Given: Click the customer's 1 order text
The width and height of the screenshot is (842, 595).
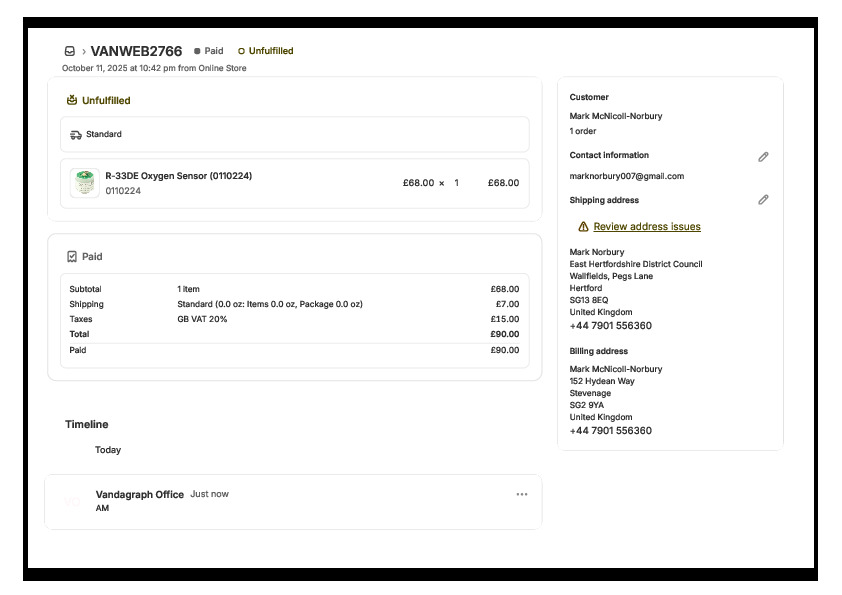Looking at the screenshot, I should [583, 131].
